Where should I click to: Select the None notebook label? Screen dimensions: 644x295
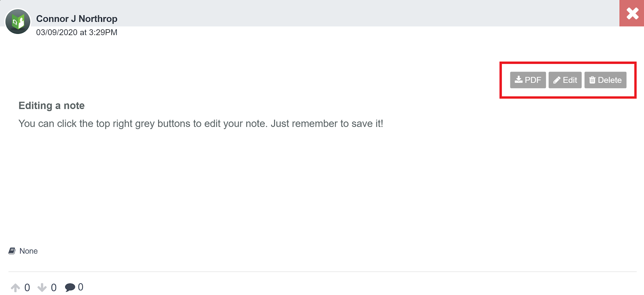coord(29,251)
